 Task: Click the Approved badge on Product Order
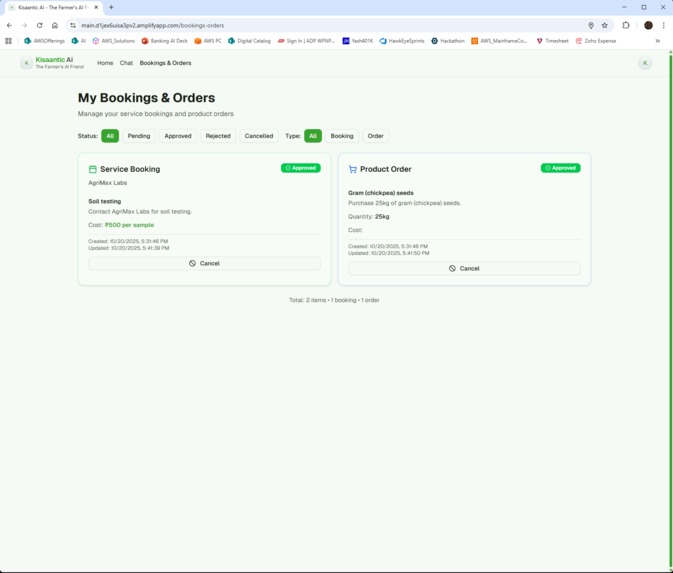561,168
